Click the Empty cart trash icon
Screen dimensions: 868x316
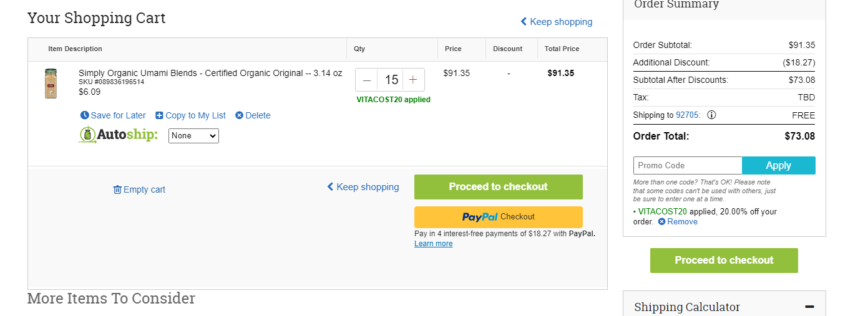[117, 189]
